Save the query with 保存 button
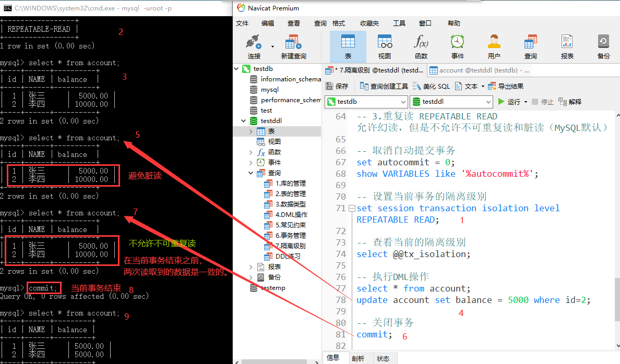The height and width of the screenshot is (364, 620). point(337,86)
